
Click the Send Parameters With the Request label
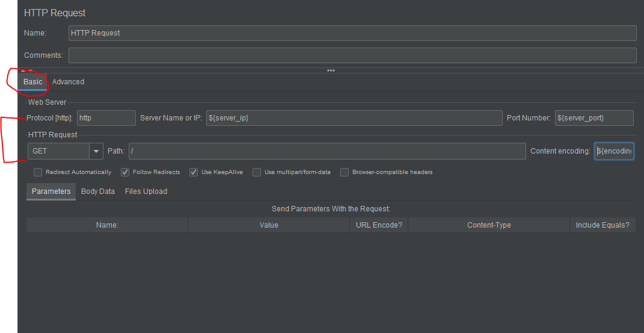[331, 209]
